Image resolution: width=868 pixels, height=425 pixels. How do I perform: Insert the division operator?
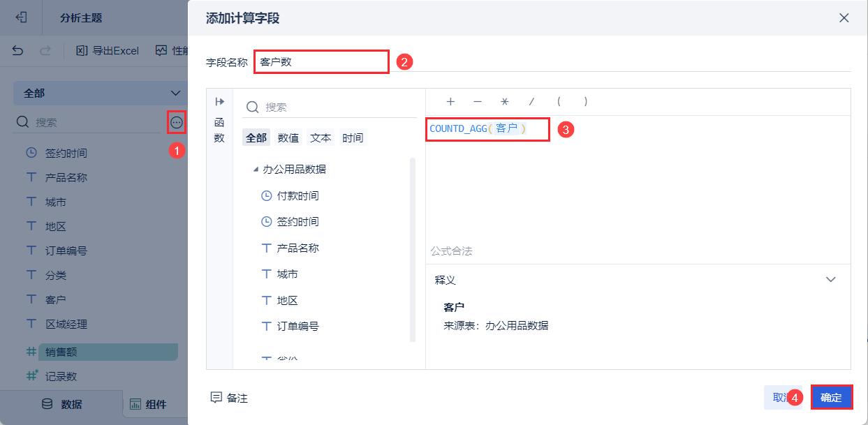531,101
